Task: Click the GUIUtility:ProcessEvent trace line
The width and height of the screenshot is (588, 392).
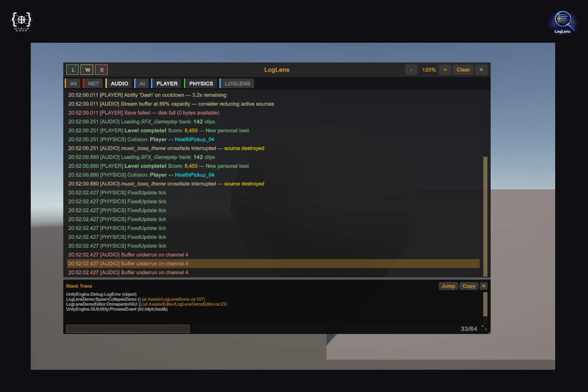Action: (117, 309)
